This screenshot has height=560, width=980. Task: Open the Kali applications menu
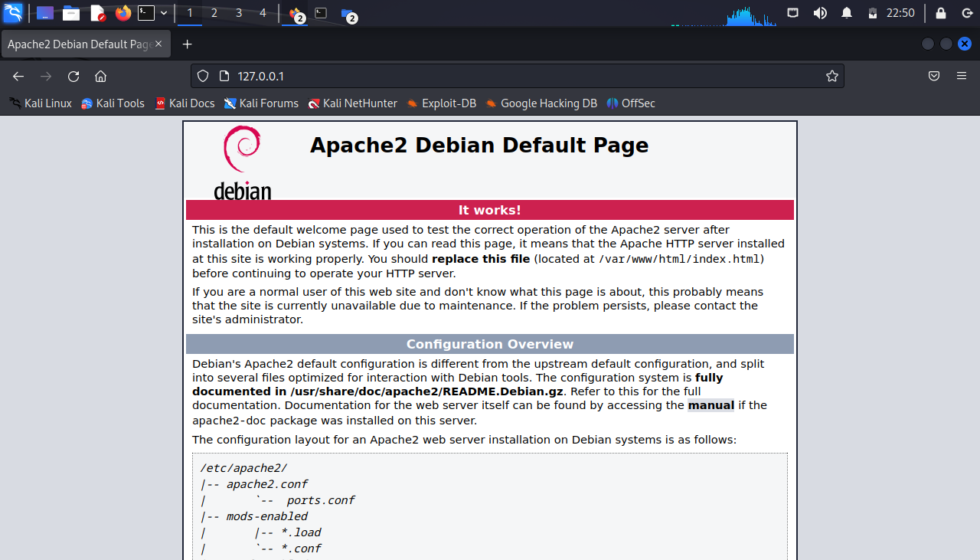[13, 13]
